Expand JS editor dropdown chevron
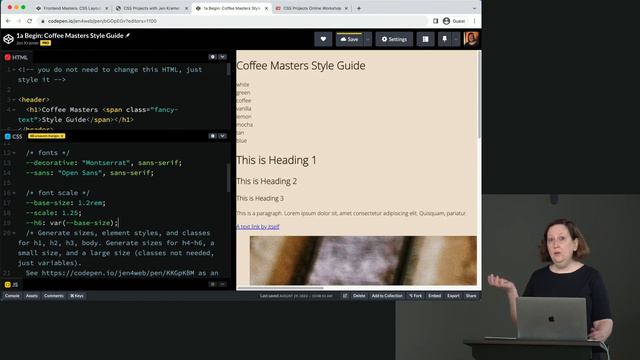Image resolution: width=640 pixels, height=360 pixels. (x=222, y=284)
